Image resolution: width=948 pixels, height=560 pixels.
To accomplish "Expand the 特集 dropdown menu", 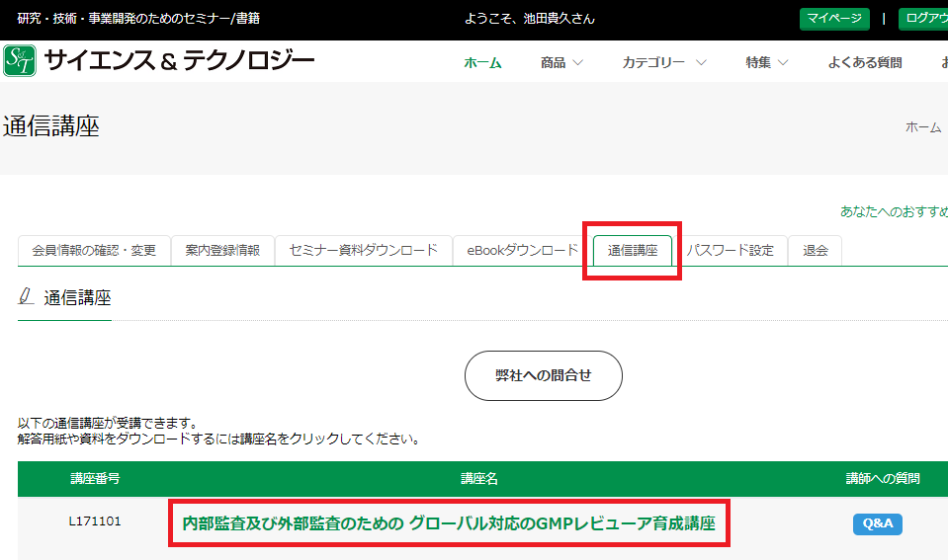I will point(767,63).
